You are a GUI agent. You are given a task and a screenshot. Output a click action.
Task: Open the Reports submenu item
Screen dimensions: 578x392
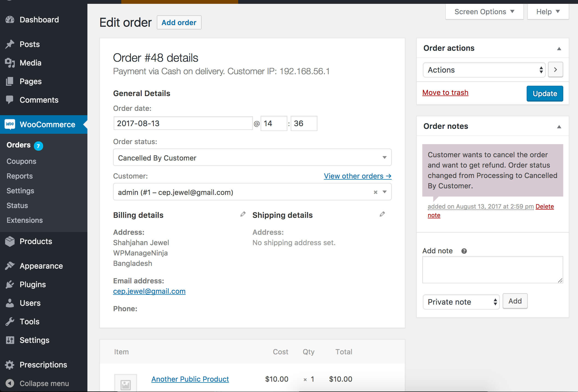20,176
